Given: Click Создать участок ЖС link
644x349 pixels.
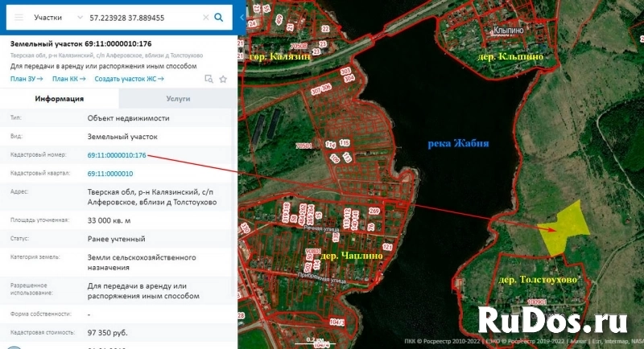Looking at the screenshot, I should (x=128, y=79).
